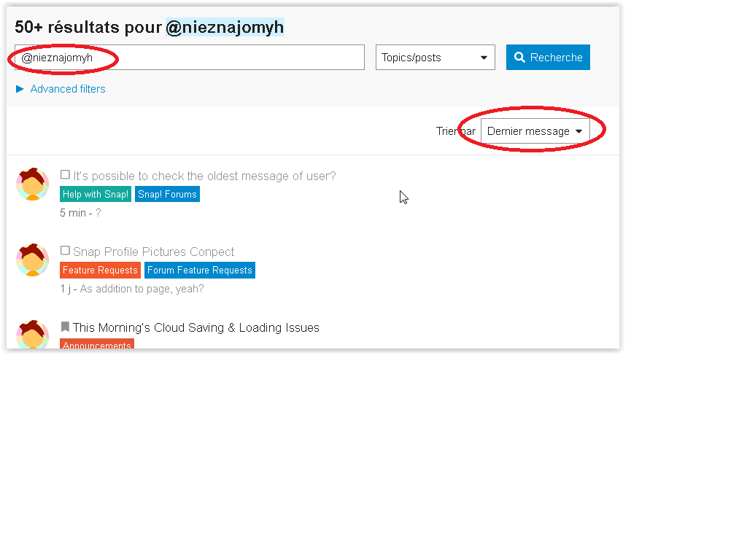The height and width of the screenshot is (560, 747).
Task: Open the "Topics/posts" search scope dropdown
Action: click(x=435, y=57)
